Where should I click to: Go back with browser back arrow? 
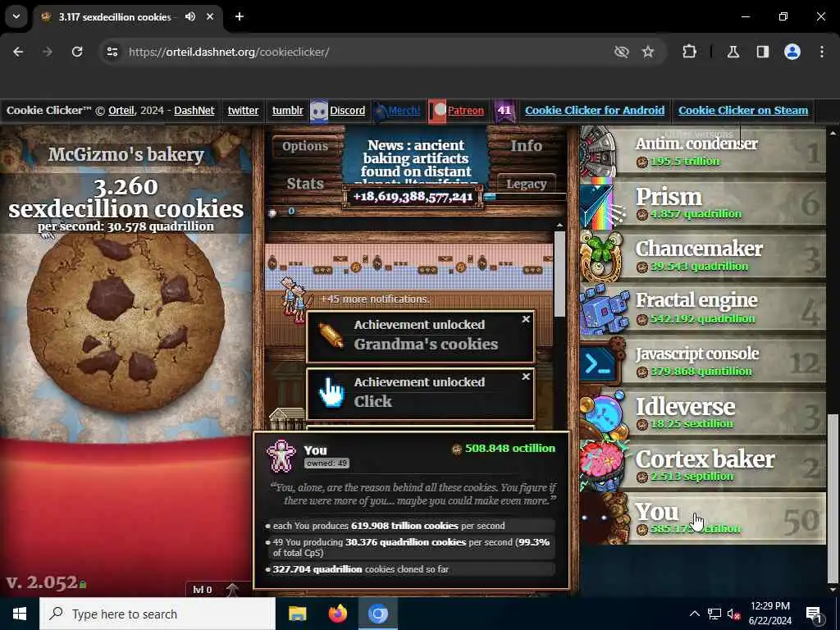tap(18, 52)
